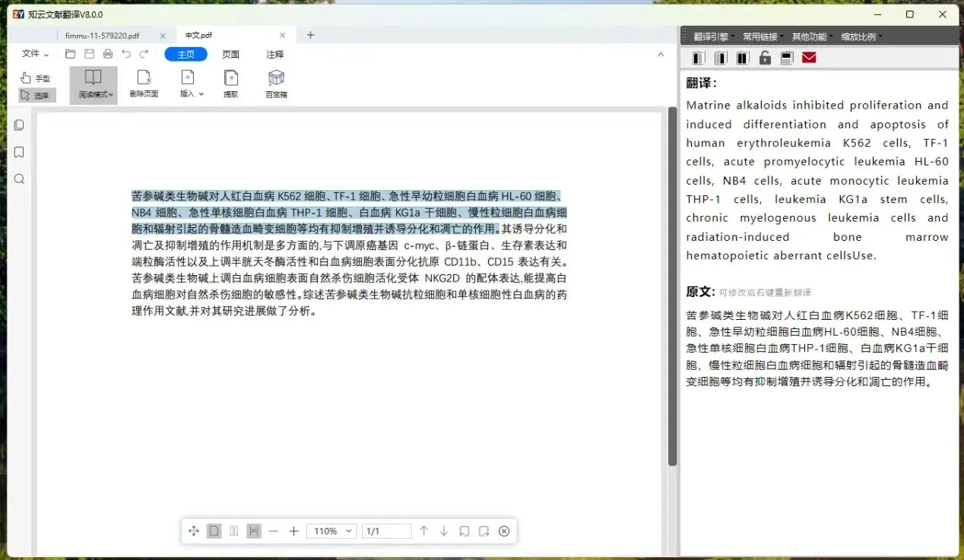Open the 110% zoom level dropdown
The image size is (964, 560).
[331, 530]
